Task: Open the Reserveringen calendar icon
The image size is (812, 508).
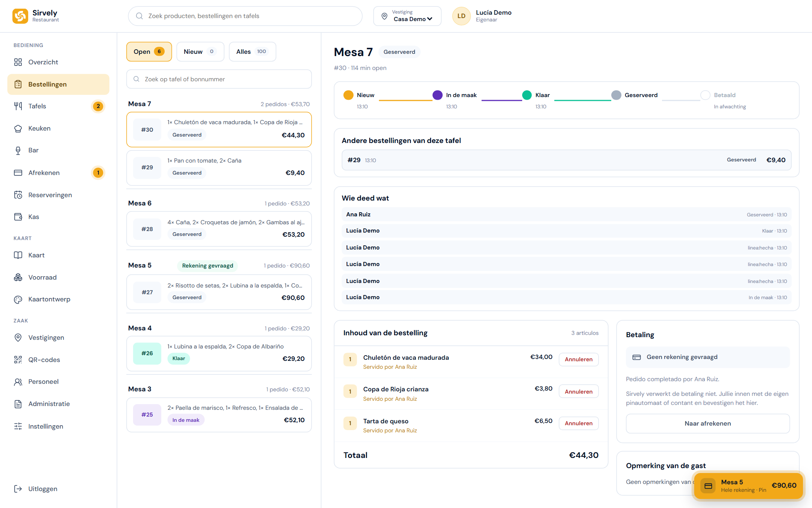Action: click(18, 195)
